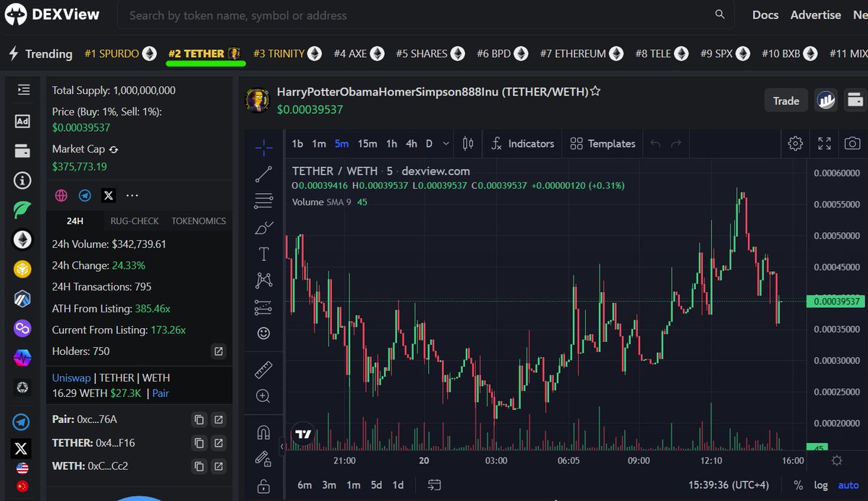Select Polygon chain in sidebar

[22, 328]
